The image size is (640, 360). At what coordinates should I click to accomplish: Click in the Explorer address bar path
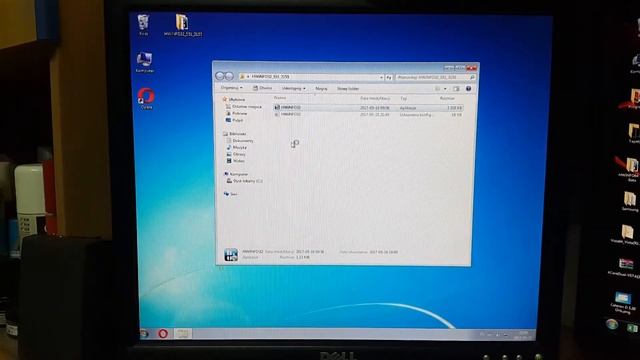coord(310,77)
